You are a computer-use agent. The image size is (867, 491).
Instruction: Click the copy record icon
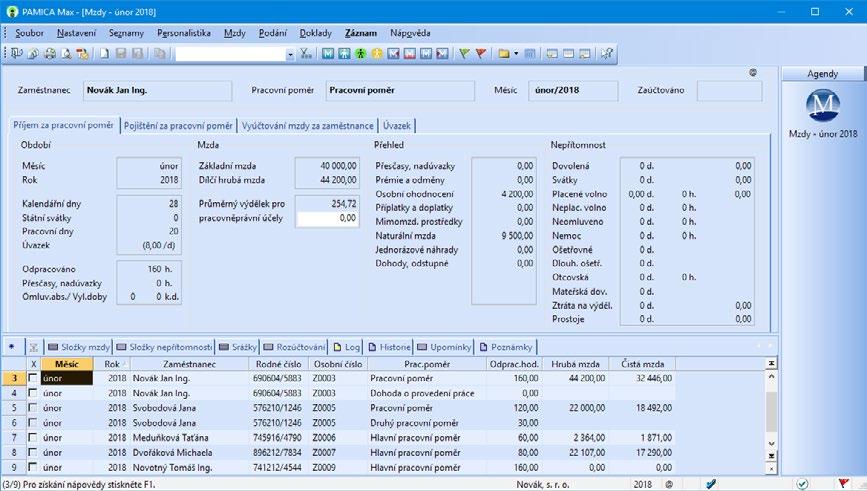160,54
